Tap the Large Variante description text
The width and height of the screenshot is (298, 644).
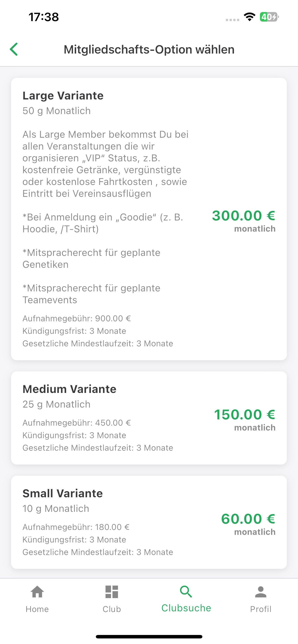tap(105, 164)
